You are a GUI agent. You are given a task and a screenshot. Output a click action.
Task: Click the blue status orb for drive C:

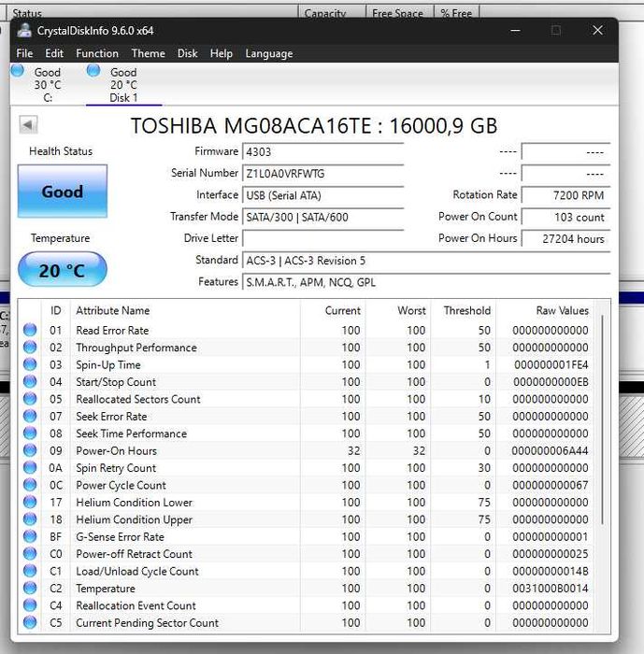[18, 70]
